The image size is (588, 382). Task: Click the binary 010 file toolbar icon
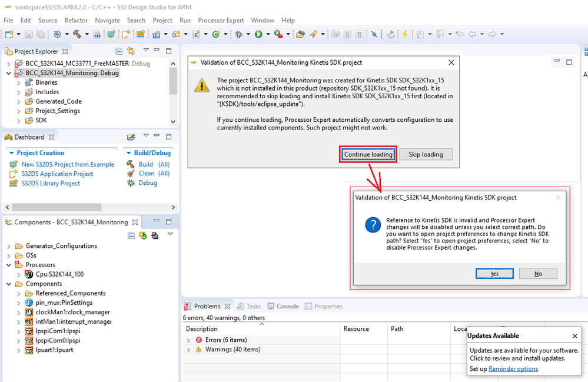pos(97,35)
